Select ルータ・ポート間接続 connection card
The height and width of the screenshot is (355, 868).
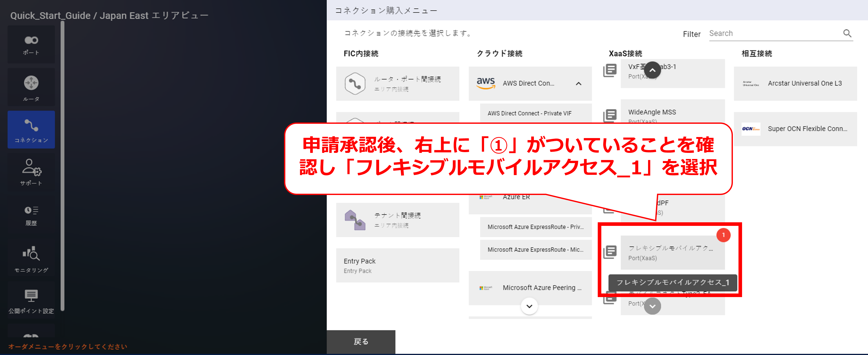point(398,83)
